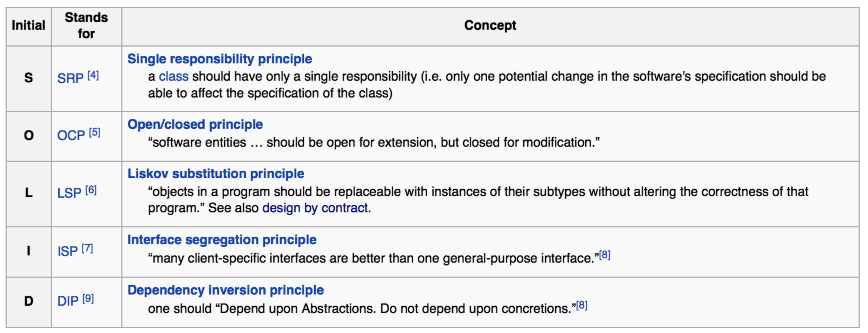Click the OCP abbreviation link
868x333 pixels.
[x=71, y=136]
